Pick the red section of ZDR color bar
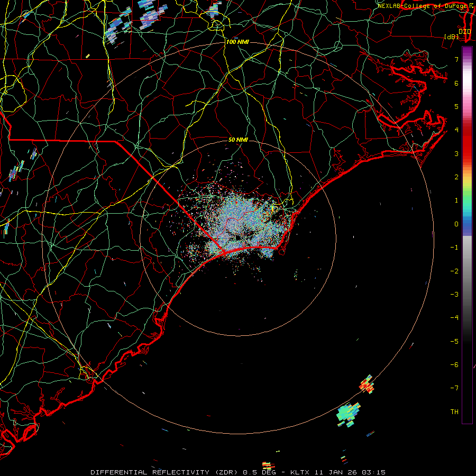 click(x=467, y=143)
